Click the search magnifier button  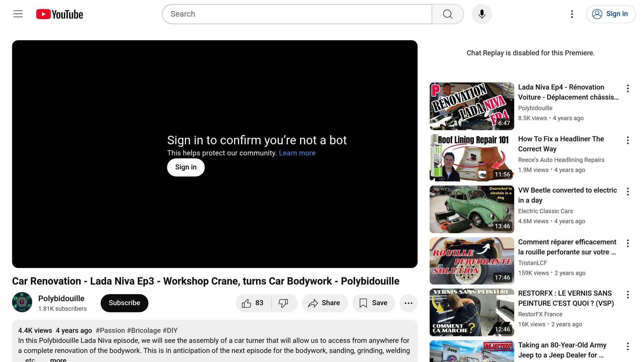[447, 14]
